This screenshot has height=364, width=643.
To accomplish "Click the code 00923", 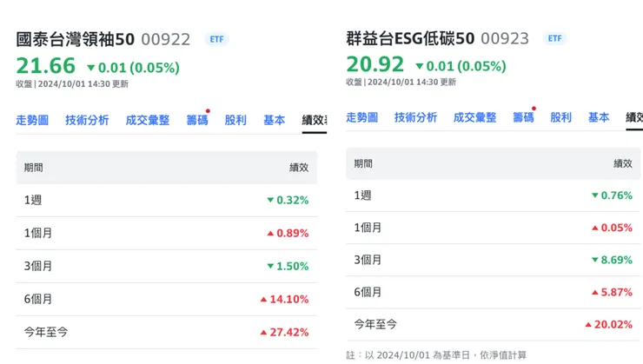I will 505,38.
